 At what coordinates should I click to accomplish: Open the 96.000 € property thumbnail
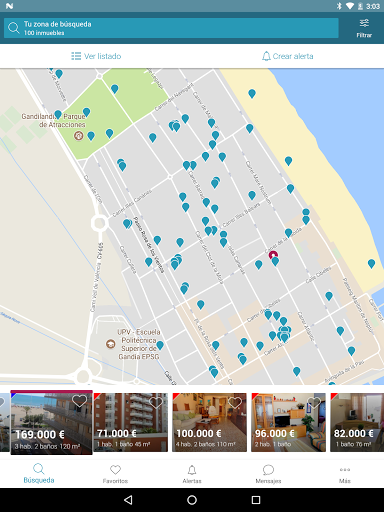click(x=288, y=422)
